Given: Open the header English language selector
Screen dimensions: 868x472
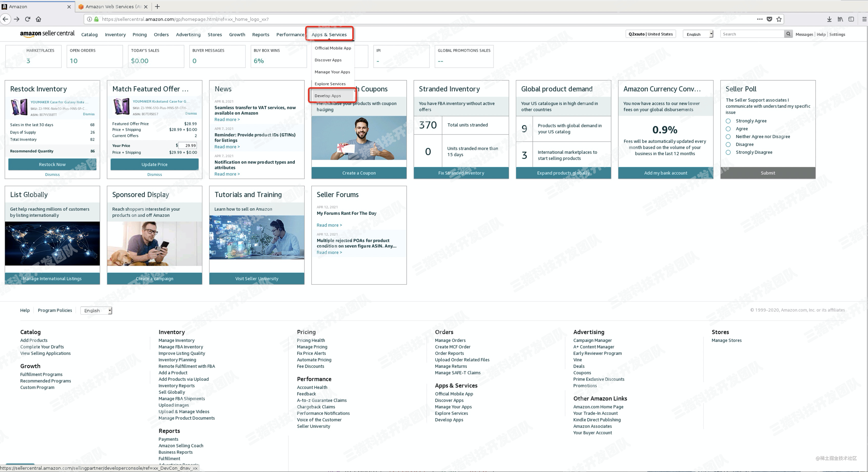Looking at the screenshot, I should click(x=697, y=34).
